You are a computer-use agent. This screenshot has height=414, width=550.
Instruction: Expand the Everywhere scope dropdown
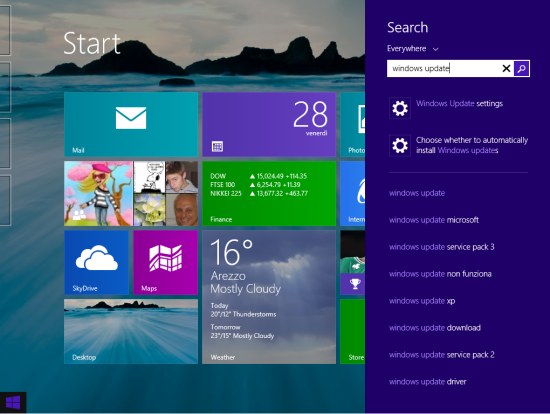click(413, 49)
